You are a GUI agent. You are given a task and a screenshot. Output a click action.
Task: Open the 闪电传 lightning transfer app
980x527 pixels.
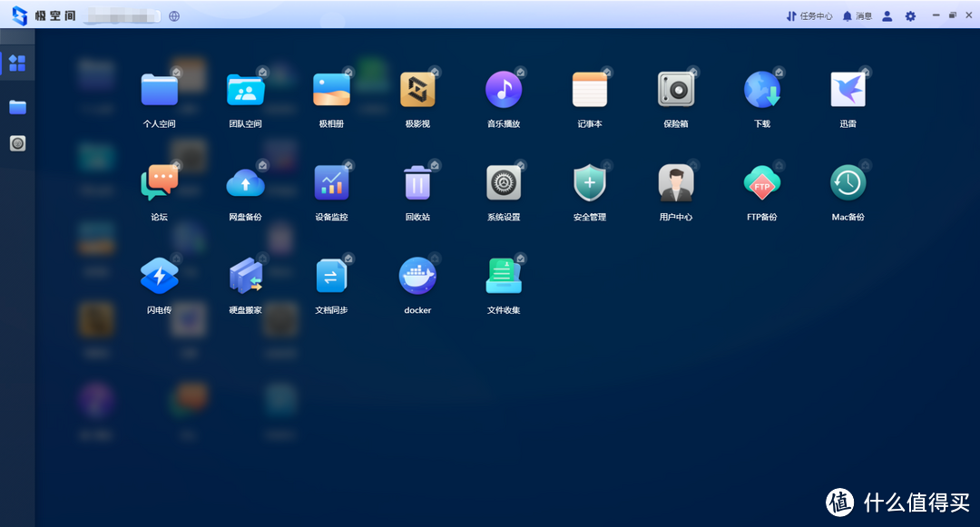159,276
